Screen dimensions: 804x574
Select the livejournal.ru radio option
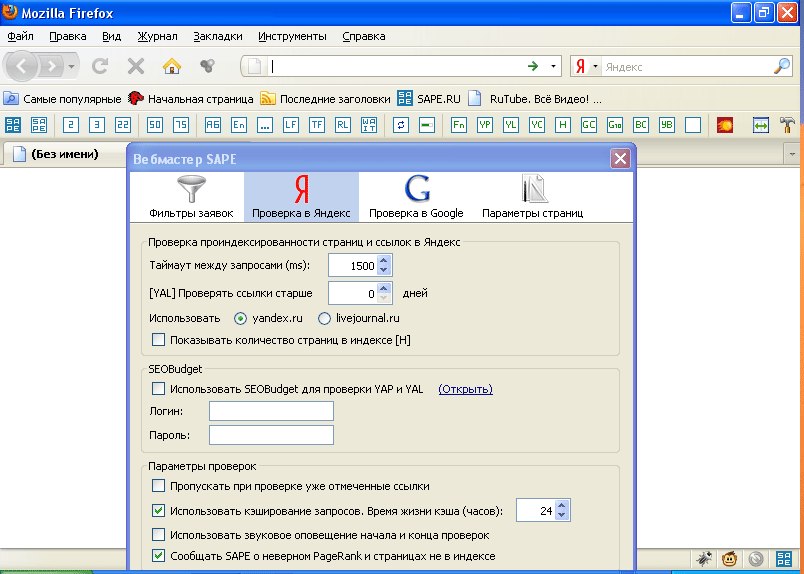[x=324, y=319]
